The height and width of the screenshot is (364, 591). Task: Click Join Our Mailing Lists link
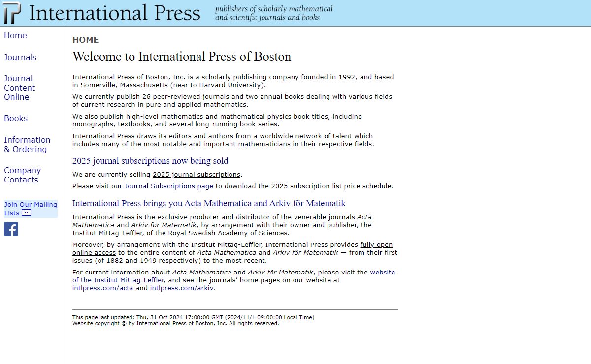pyautogui.click(x=31, y=209)
